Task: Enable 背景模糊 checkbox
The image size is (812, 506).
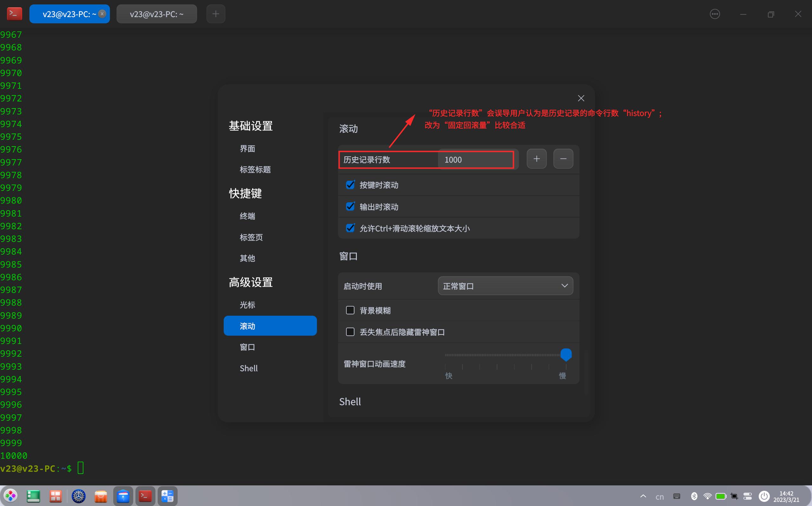Action: (350, 310)
